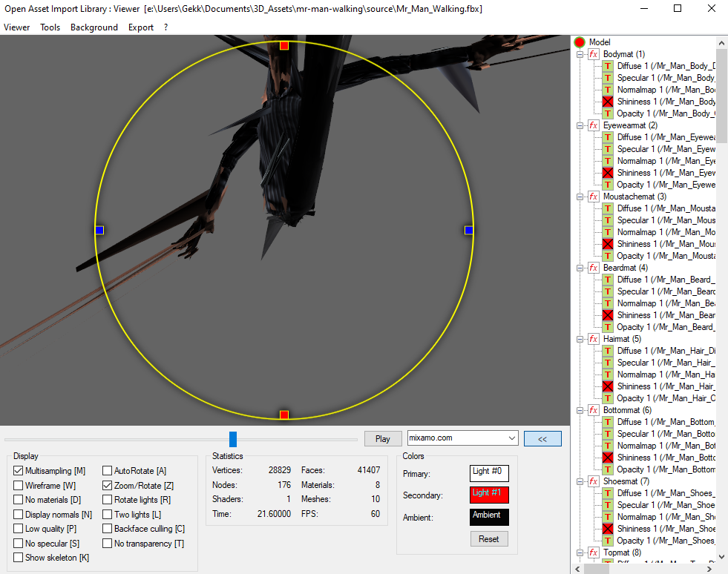Enable the No transparency [T] checkbox
The image size is (728, 574).
click(x=108, y=543)
